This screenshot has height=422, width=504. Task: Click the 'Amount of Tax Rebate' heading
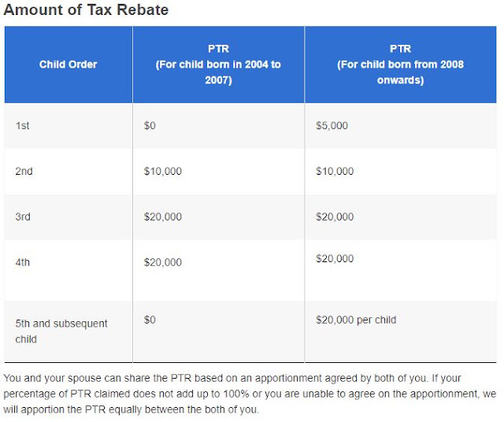86,9
